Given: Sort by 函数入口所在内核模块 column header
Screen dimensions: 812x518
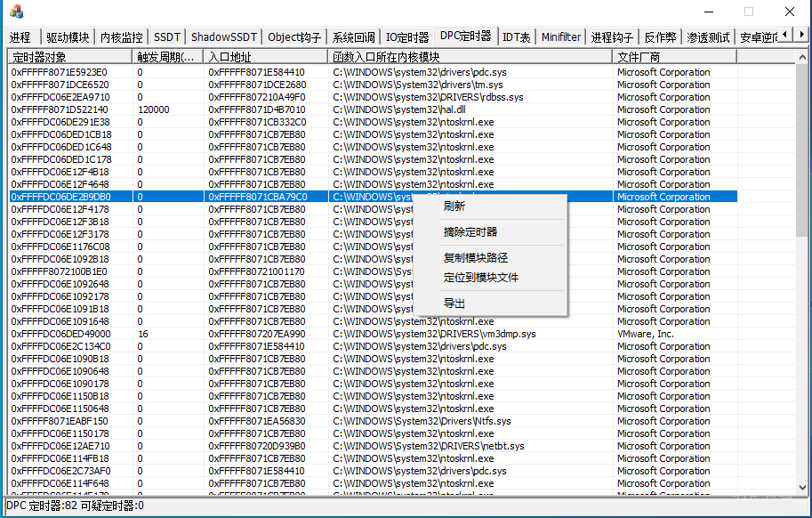Looking at the screenshot, I should click(x=470, y=56).
